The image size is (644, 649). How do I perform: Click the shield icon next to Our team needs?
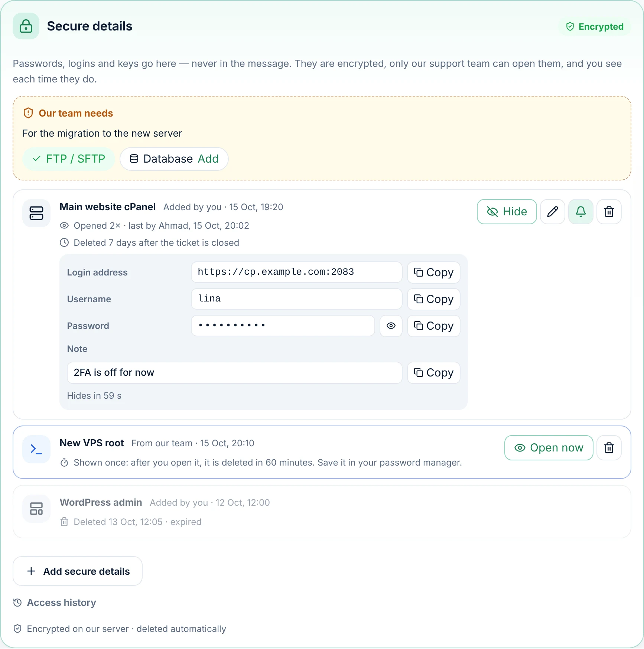click(28, 113)
